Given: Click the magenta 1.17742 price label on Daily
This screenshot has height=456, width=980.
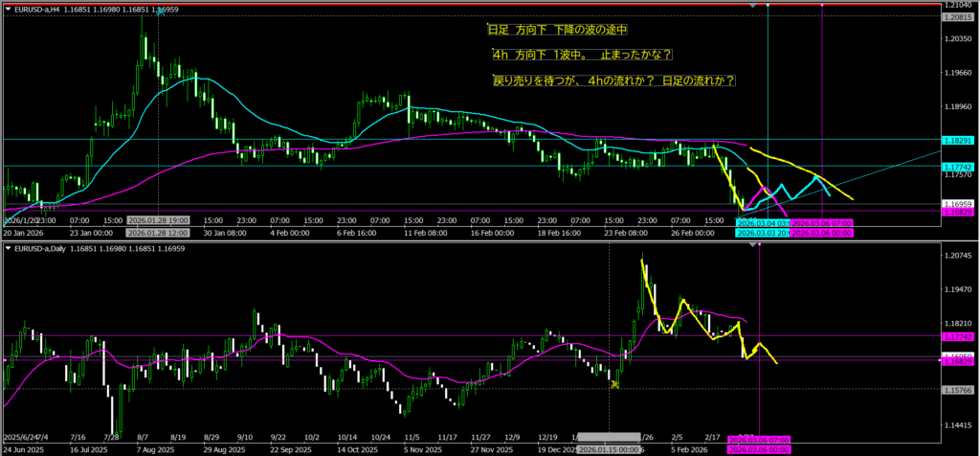Looking at the screenshot, I should (957, 336).
